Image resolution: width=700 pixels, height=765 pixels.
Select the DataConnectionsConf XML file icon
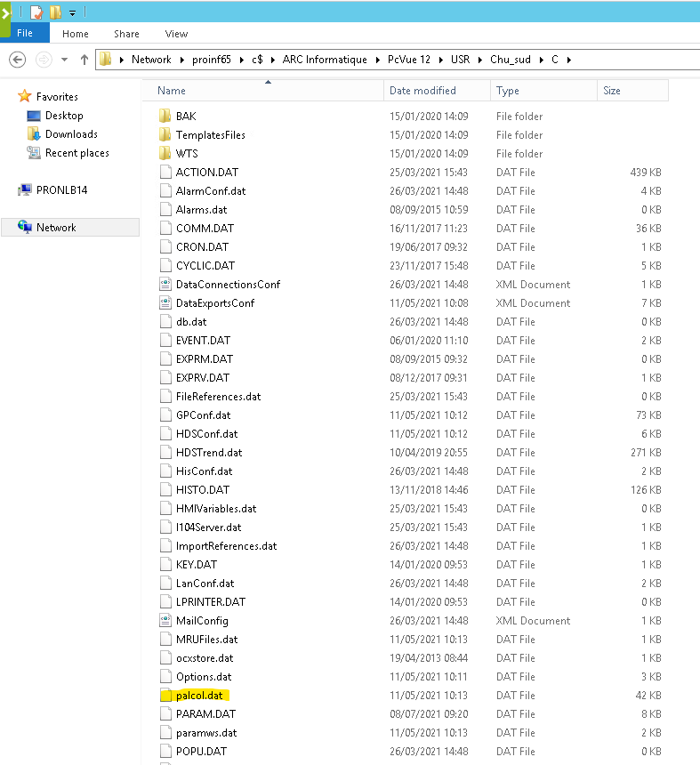165,285
